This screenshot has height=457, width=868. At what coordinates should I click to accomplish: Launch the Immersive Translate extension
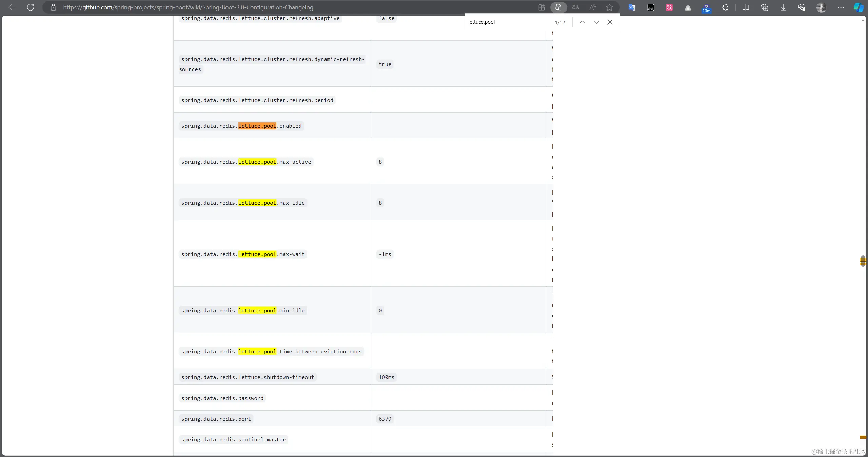click(x=669, y=7)
